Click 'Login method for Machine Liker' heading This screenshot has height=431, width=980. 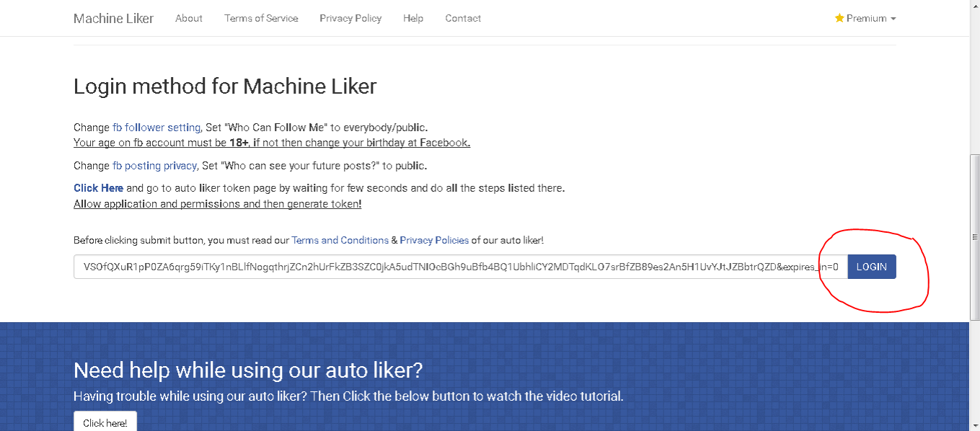(x=225, y=86)
